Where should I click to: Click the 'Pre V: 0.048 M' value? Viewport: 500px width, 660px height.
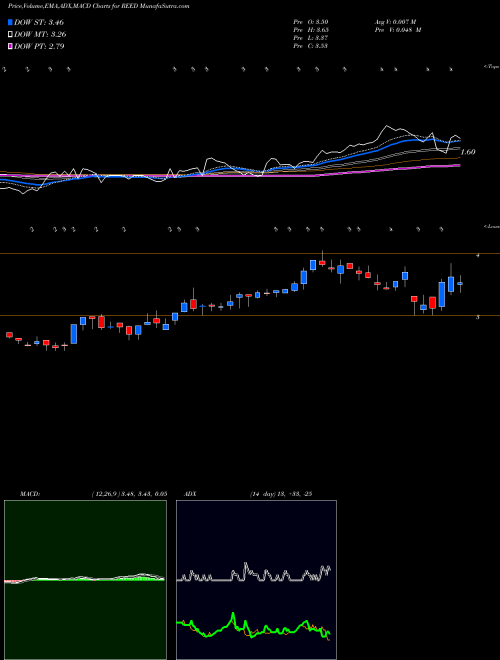398,30
